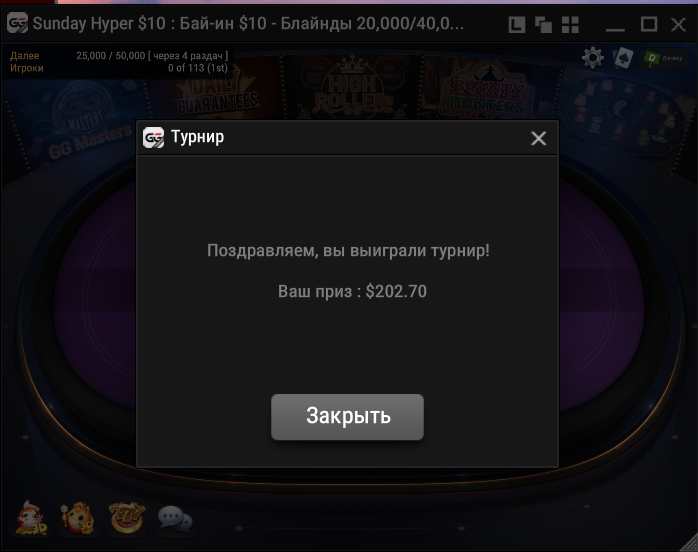Open the settings gear icon

[x=593, y=58]
